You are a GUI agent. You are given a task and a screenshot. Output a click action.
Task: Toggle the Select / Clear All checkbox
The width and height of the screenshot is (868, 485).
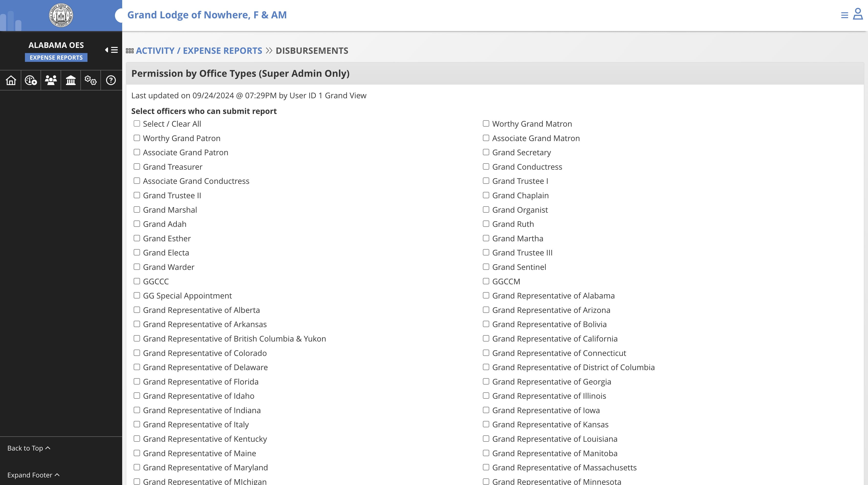[137, 124]
